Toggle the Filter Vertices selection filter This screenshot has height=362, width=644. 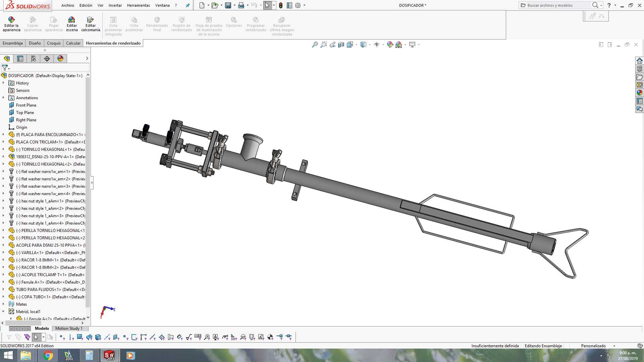pos(62,337)
